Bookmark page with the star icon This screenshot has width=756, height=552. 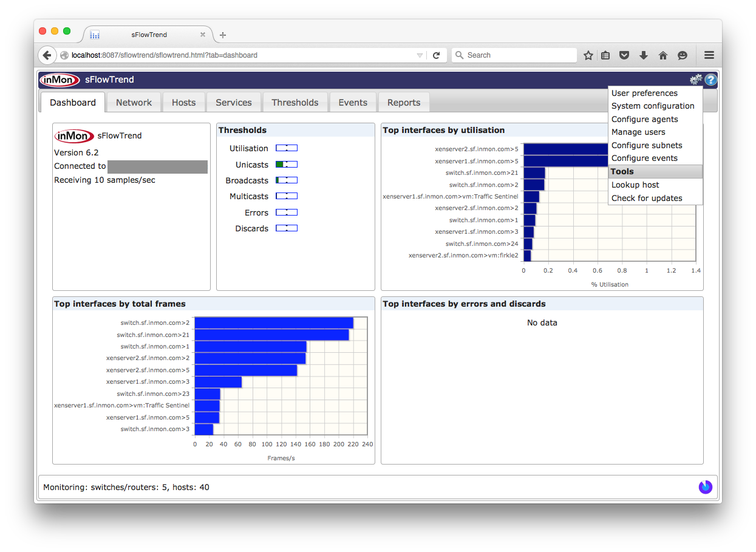point(588,55)
